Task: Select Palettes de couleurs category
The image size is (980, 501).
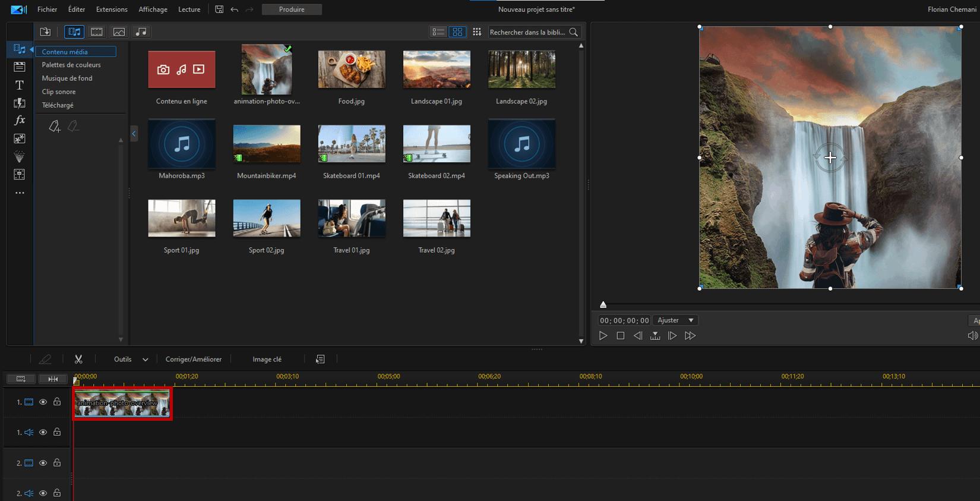Action: coord(71,65)
